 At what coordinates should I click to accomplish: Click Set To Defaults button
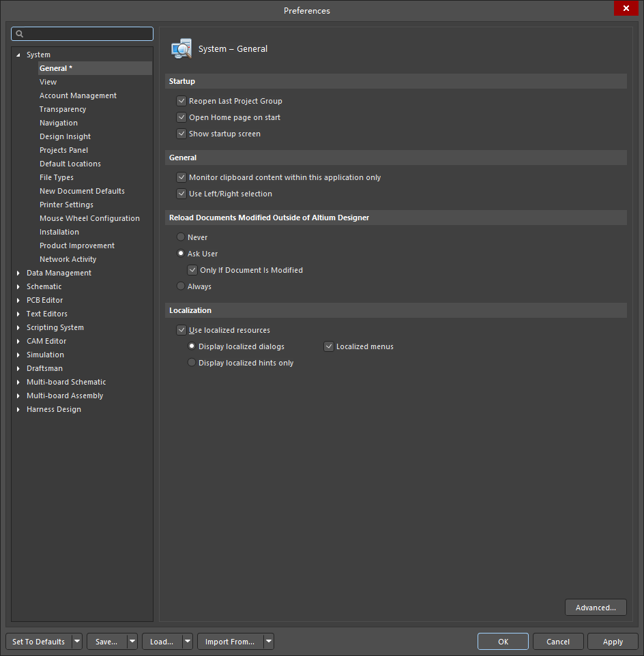click(38, 642)
